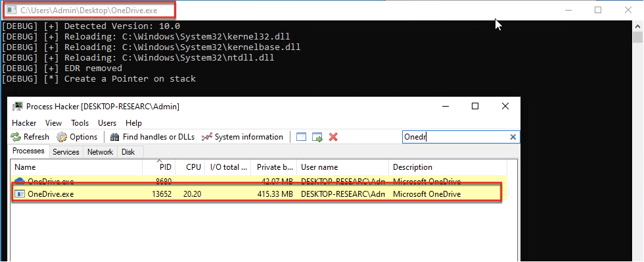The height and width of the screenshot is (262, 644).
Task: Open the Tools menu
Action: click(x=80, y=123)
